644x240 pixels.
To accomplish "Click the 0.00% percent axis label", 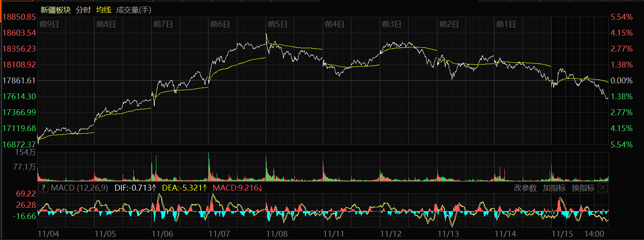I will pyautogui.click(x=622, y=80).
